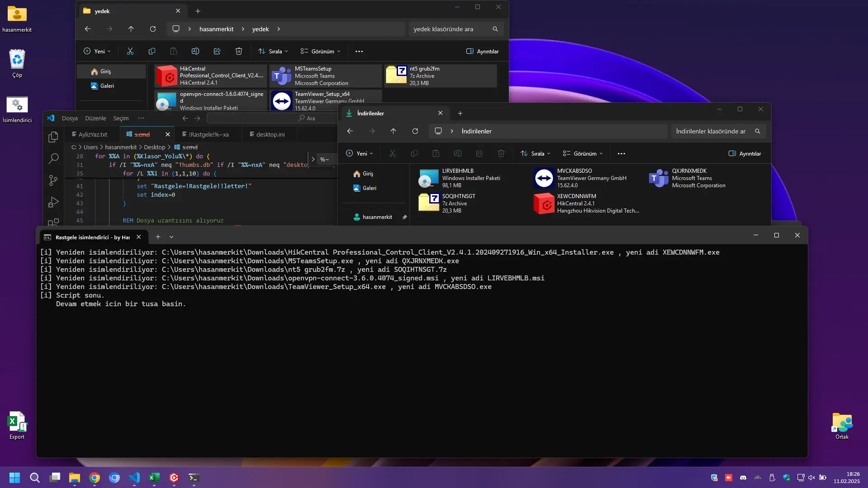
Task: Add new tab in terminal window
Action: [x=158, y=237]
